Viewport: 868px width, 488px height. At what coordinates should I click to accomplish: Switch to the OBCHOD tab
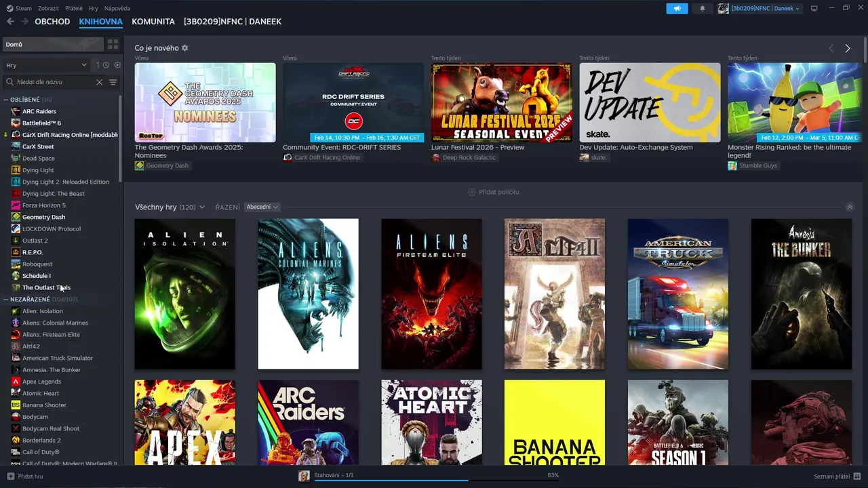(x=52, y=22)
